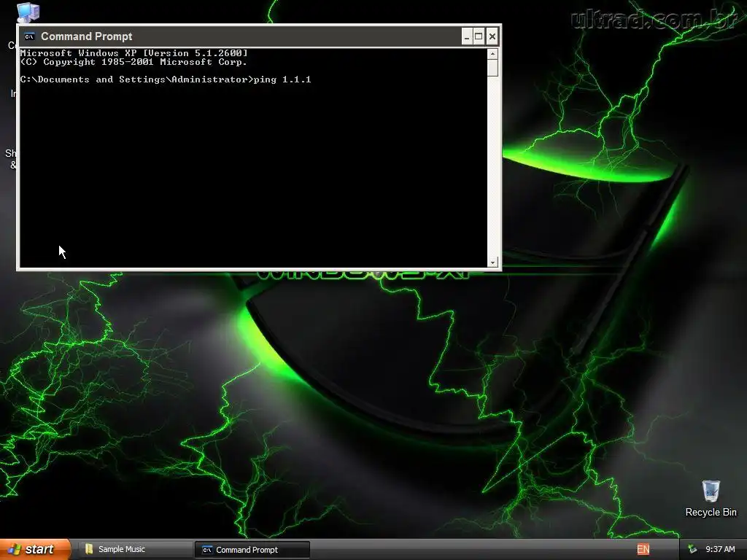Open the Recycle Bin desktop icon
The height and width of the screenshot is (560, 747).
[x=711, y=491]
